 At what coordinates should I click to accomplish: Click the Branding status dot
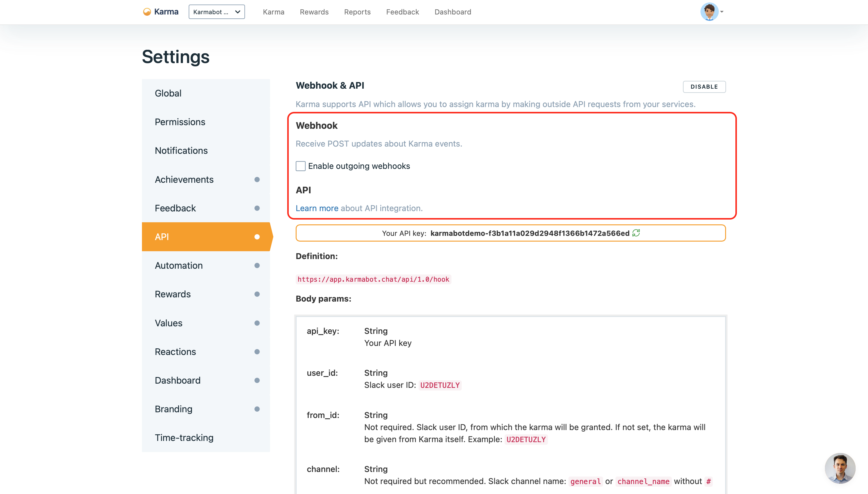coord(257,409)
